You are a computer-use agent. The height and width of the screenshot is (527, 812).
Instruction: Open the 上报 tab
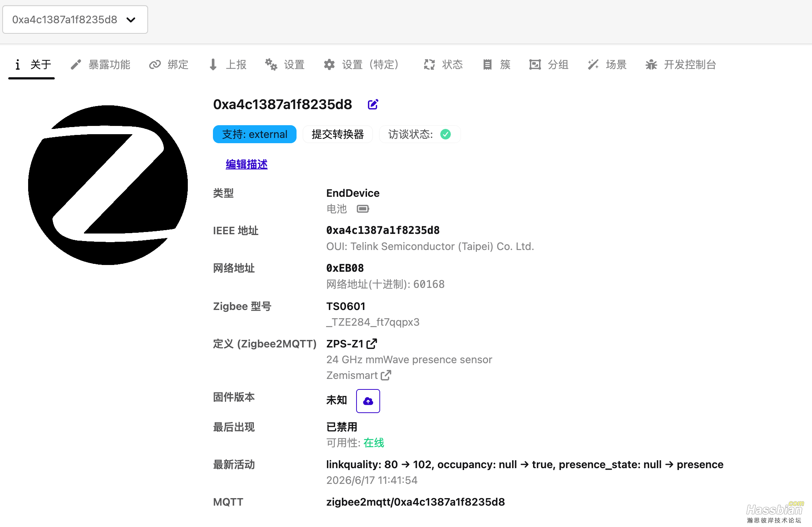coord(227,65)
